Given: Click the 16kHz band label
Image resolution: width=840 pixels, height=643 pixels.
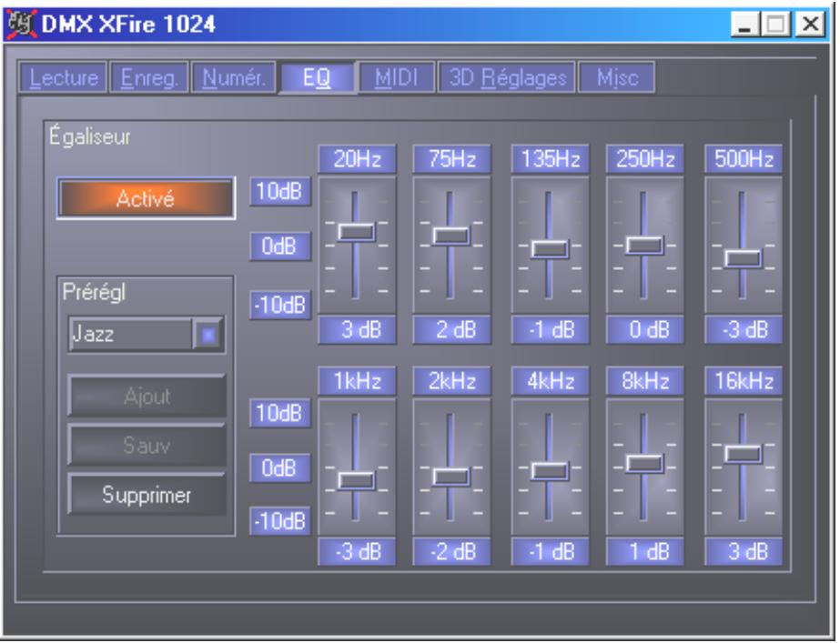Looking at the screenshot, I should pyautogui.click(x=744, y=381).
